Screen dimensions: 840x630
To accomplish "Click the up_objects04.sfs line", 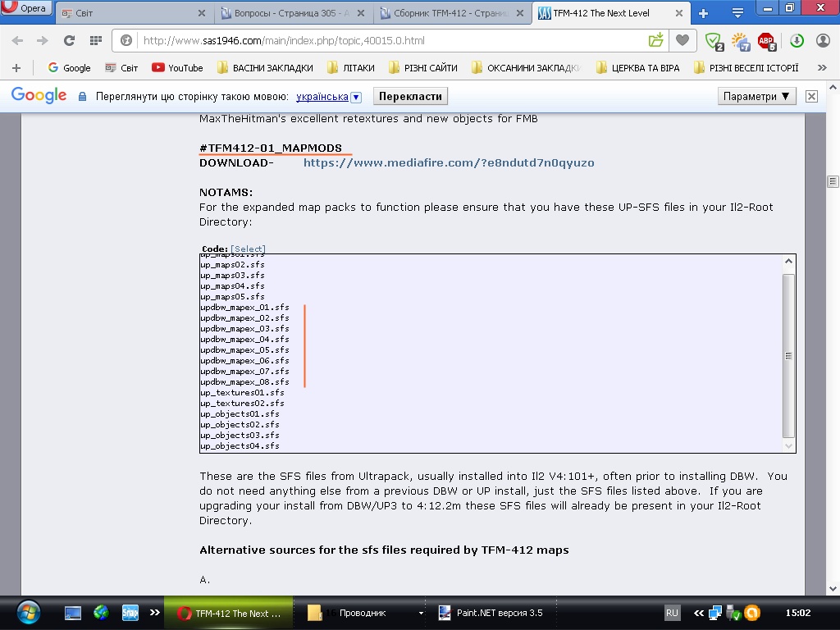I will [x=240, y=445].
